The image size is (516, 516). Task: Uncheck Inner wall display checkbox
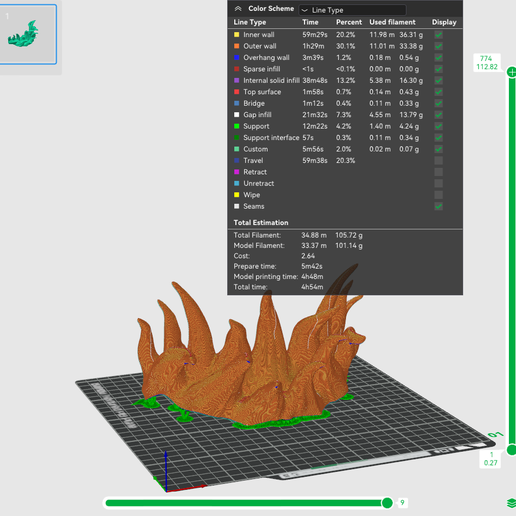pyautogui.click(x=439, y=35)
